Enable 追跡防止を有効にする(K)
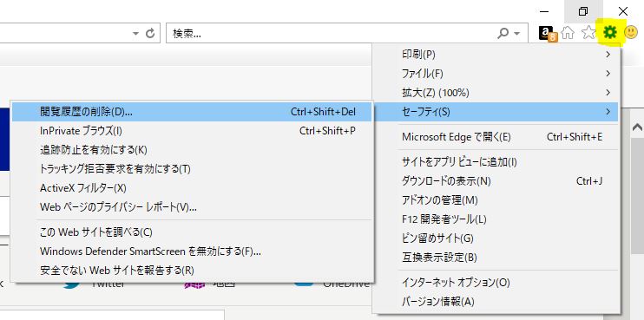Screen dimensions: 644x320 click(192, 150)
